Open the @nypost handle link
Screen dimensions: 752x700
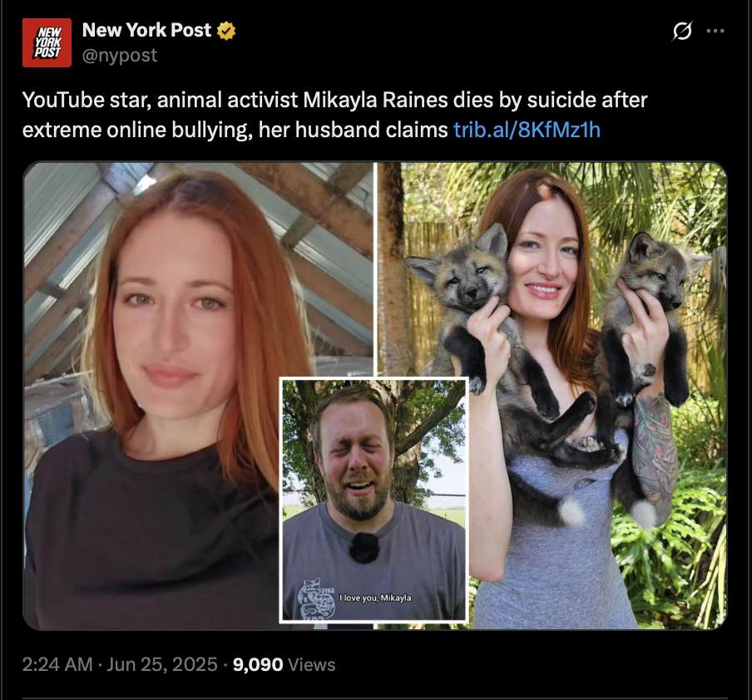(120, 55)
